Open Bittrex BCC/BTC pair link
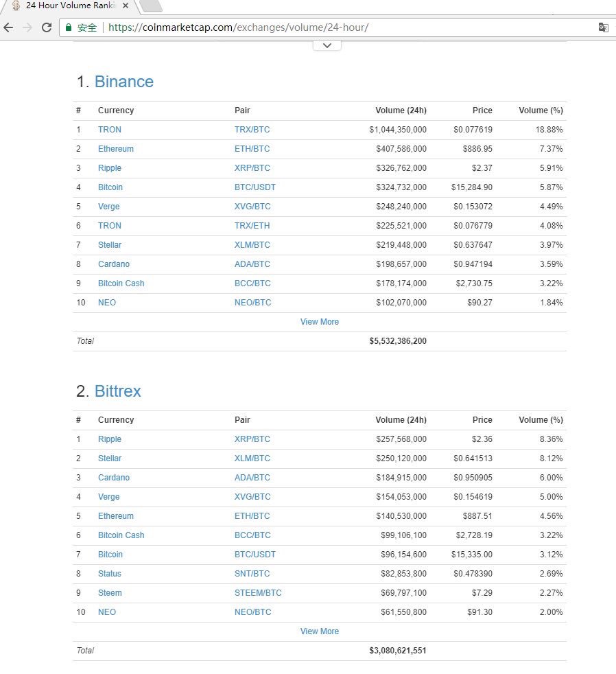616x674 pixels. tap(252, 535)
